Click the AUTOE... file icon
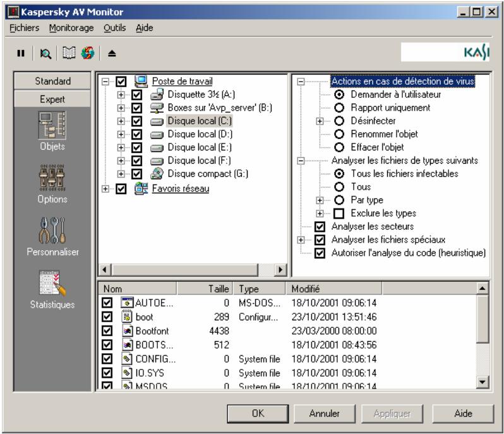The height and width of the screenshot is (434, 504). pos(127,303)
